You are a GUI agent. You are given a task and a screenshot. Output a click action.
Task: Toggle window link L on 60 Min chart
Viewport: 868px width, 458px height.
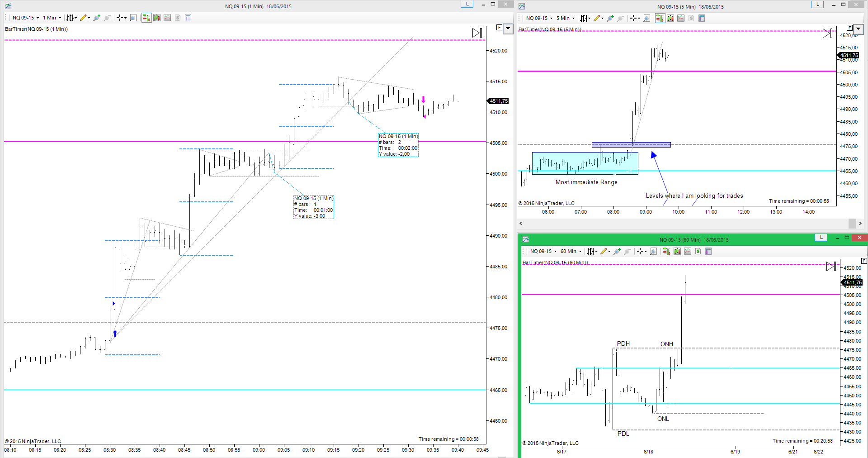pos(821,238)
